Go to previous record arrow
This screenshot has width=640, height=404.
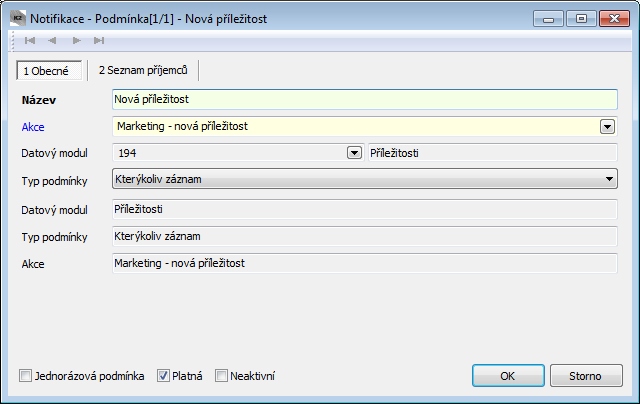click(52, 40)
